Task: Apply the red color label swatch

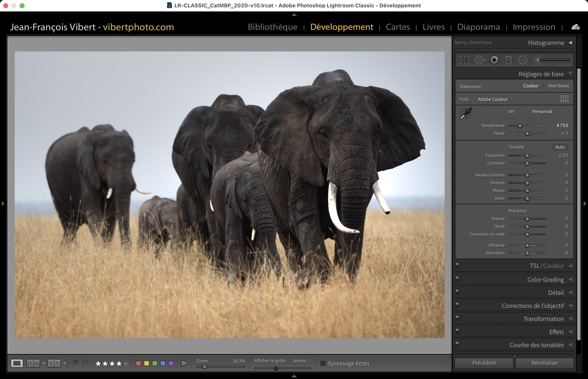Action: (138, 363)
